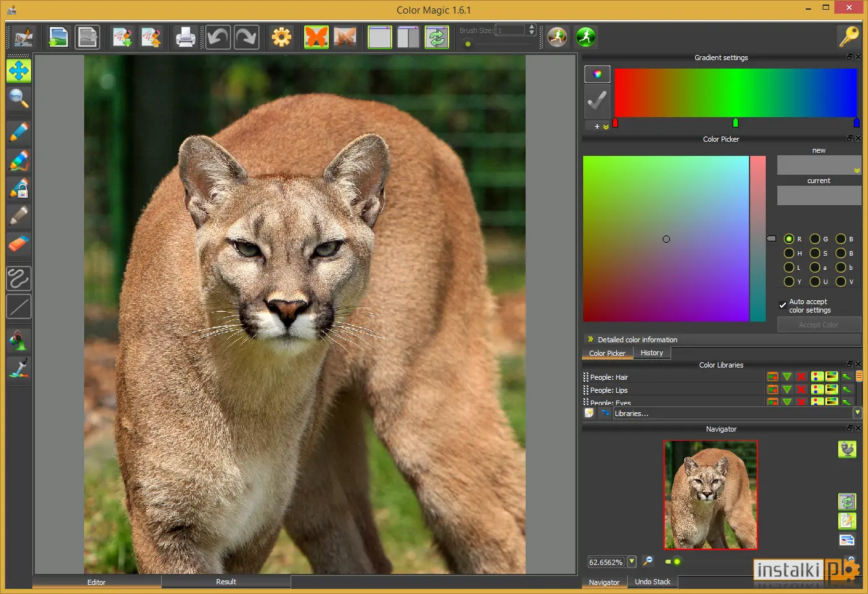Select the H radio button
Screen dimensions: 868x594
point(789,253)
